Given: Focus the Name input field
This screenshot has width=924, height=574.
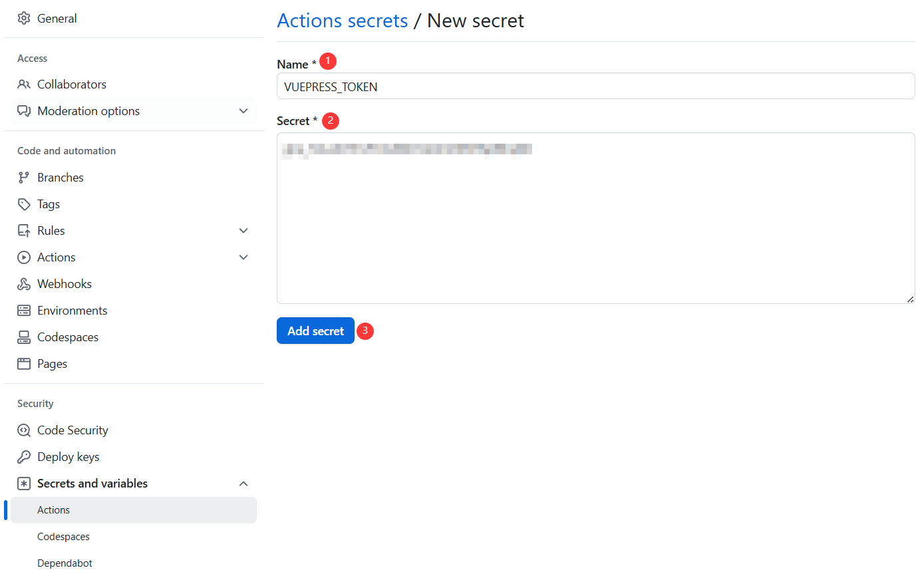Looking at the screenshot, I should [595, 86].
